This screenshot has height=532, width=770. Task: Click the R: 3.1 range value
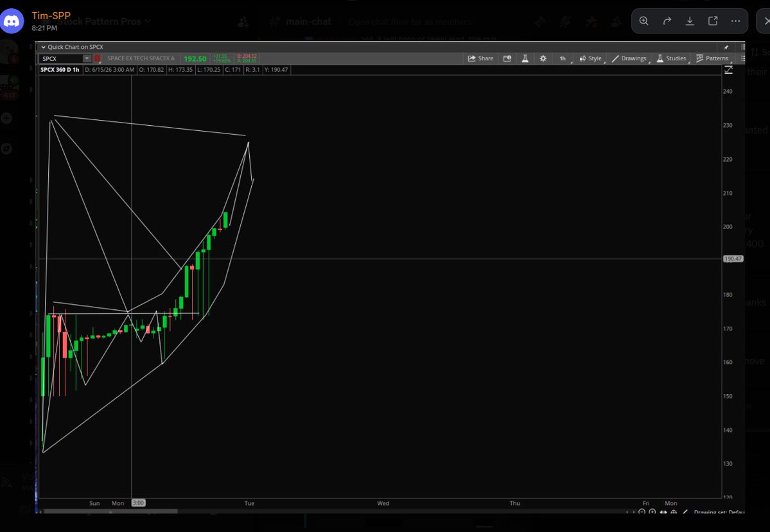tap(252, 70)
